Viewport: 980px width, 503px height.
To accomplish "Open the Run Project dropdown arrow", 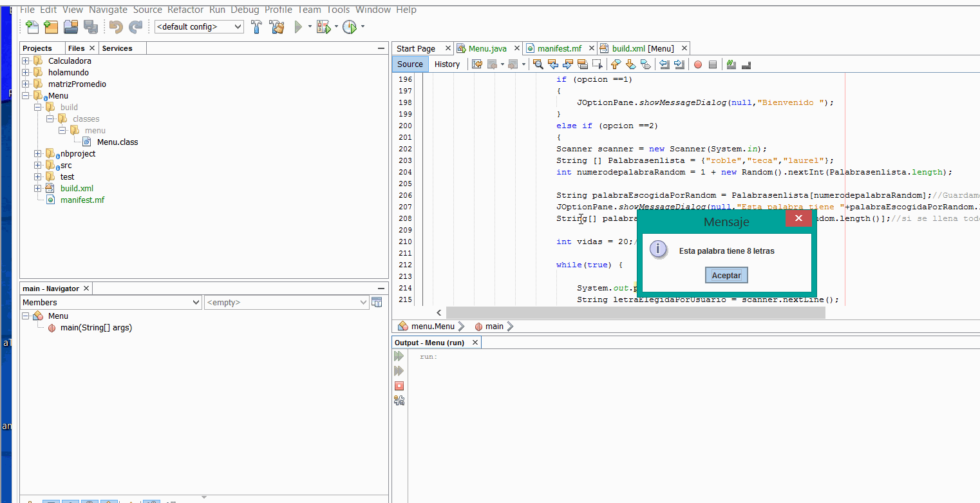I will [310, 27].
